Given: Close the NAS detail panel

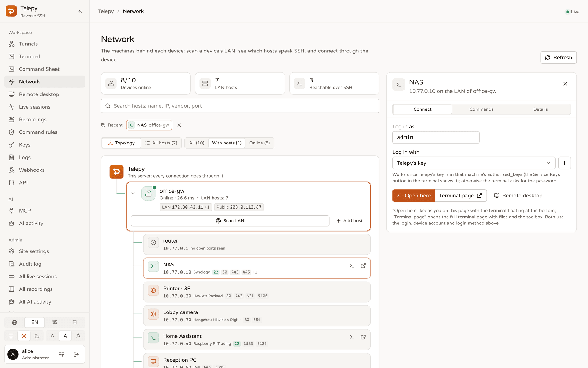Looking at the screenshot, I should [x=565, y=84].
